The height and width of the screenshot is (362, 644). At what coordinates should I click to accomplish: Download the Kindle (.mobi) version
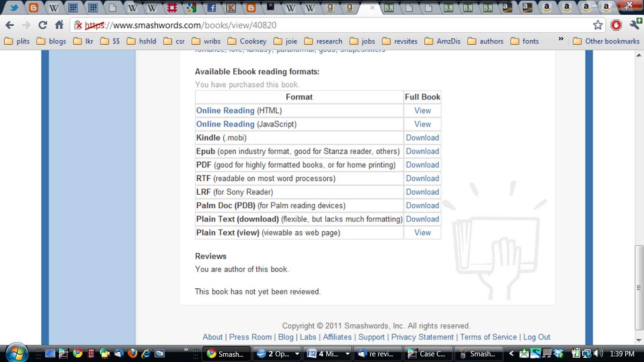tap(422, 138)
